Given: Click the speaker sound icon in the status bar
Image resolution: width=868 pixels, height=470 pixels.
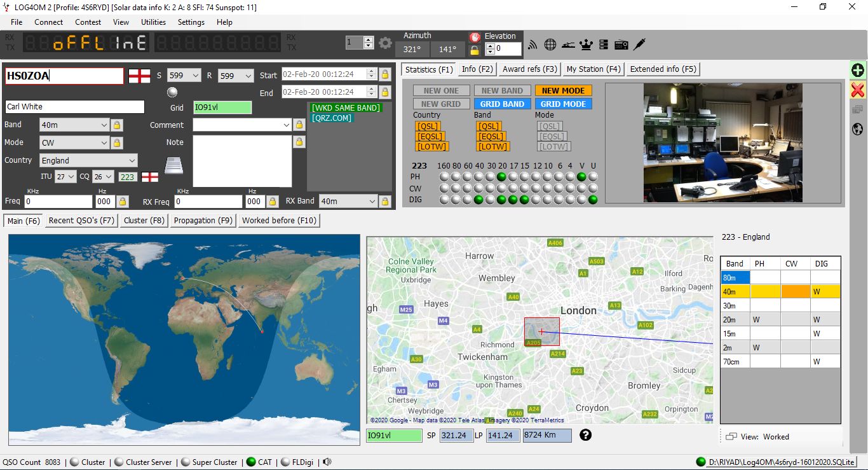Looking at the screenshot, I should click(327, 462).
